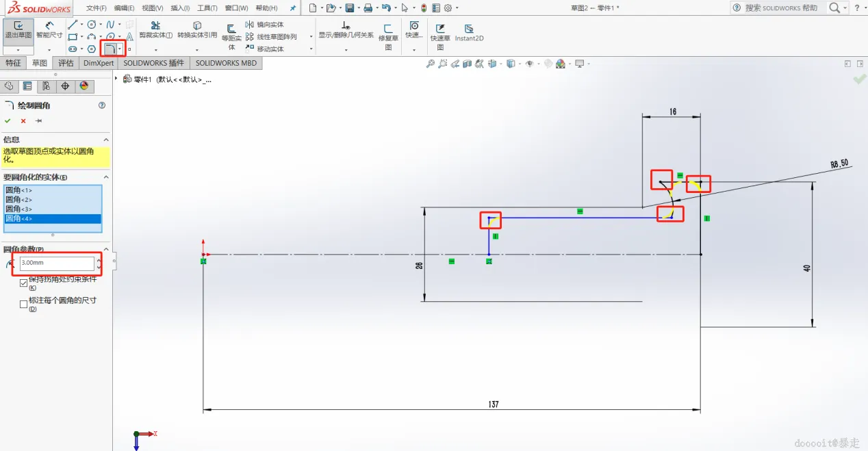Enable dimension each fillet checkbox (标注每个圆角的尺寸)

pyautogui.click(x=24, y=304)
